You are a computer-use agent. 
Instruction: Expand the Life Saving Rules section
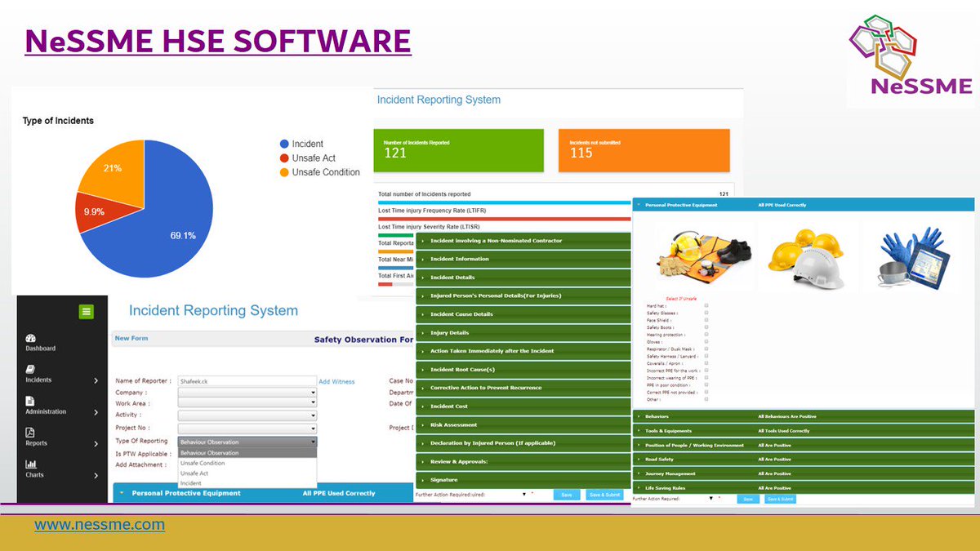coord(804,487)
